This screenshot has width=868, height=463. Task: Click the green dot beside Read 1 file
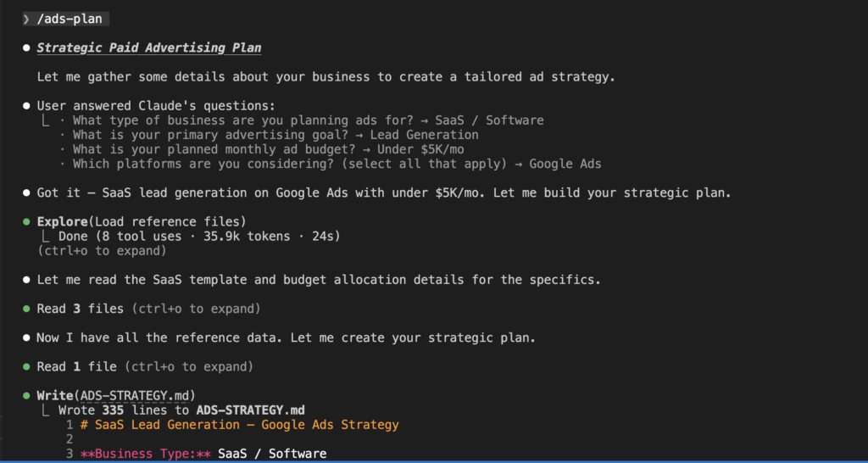(x=27, y=366)
